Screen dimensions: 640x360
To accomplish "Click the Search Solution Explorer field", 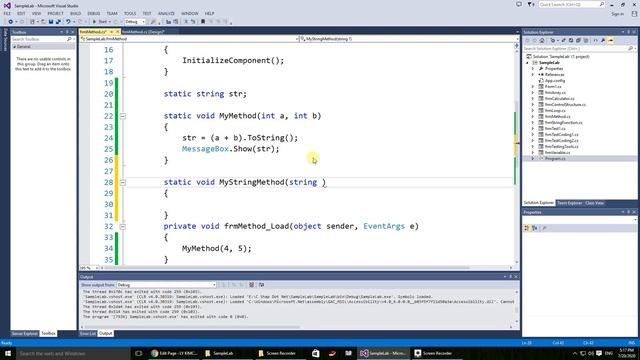I will point(579,49).
